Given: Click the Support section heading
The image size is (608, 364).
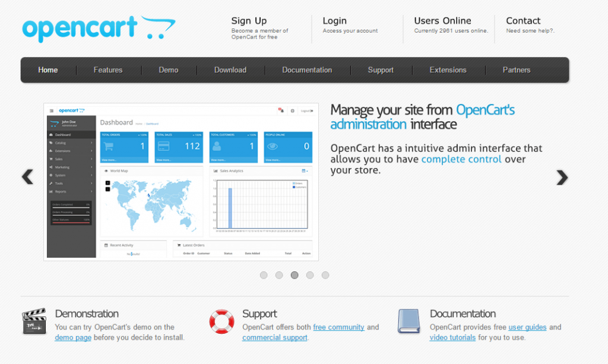Looking at the screenshot, I should pos(259,313).
